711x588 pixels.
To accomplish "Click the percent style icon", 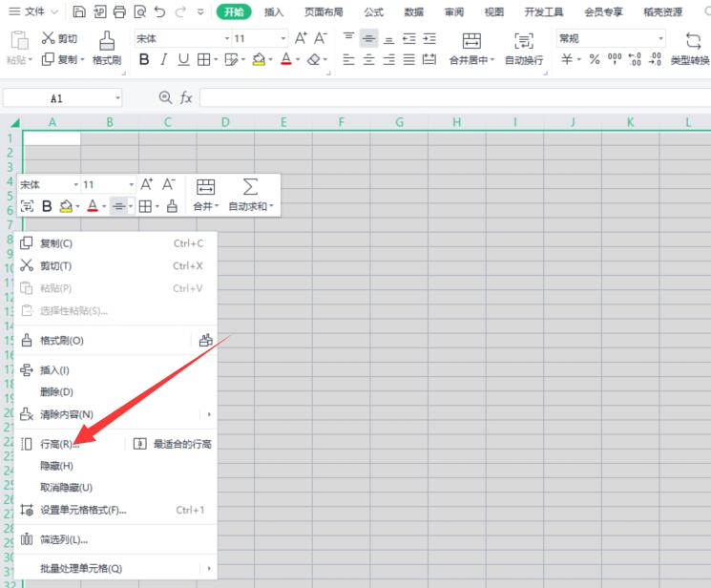I will [x=594, y=59].
